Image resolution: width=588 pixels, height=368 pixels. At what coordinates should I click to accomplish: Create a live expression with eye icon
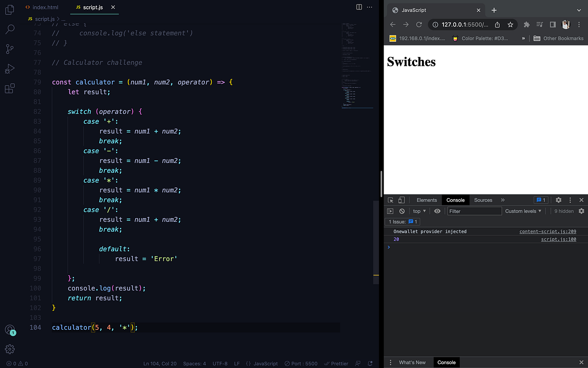438,211
